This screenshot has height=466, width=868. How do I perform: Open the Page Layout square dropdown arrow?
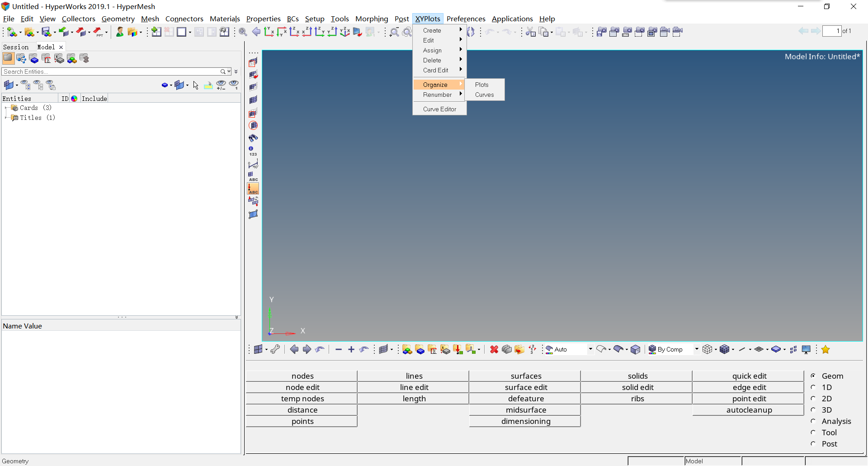190,32
